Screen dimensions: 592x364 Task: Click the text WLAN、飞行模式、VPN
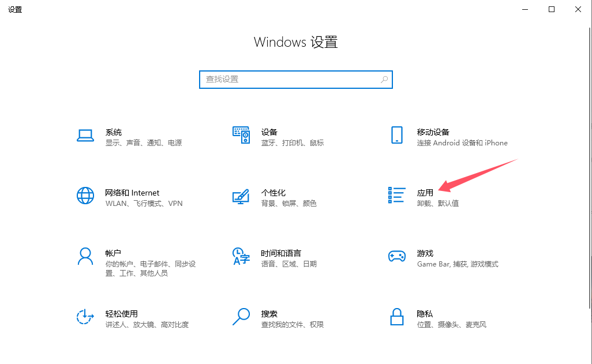144,203
